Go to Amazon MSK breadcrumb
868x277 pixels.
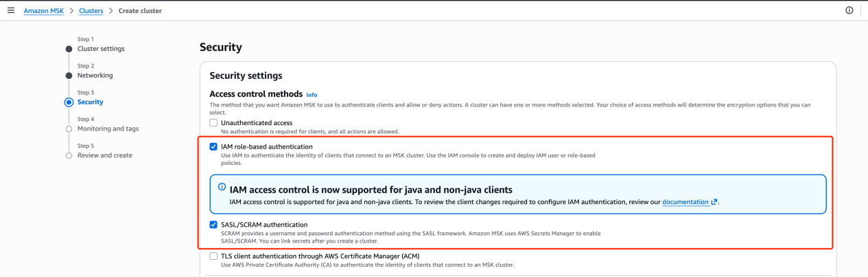click(45, 11)
